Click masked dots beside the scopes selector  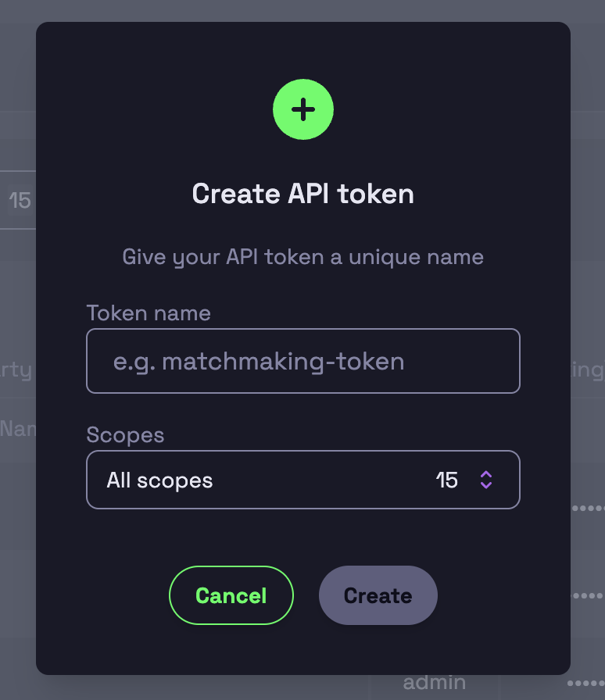tap(588, 508)
